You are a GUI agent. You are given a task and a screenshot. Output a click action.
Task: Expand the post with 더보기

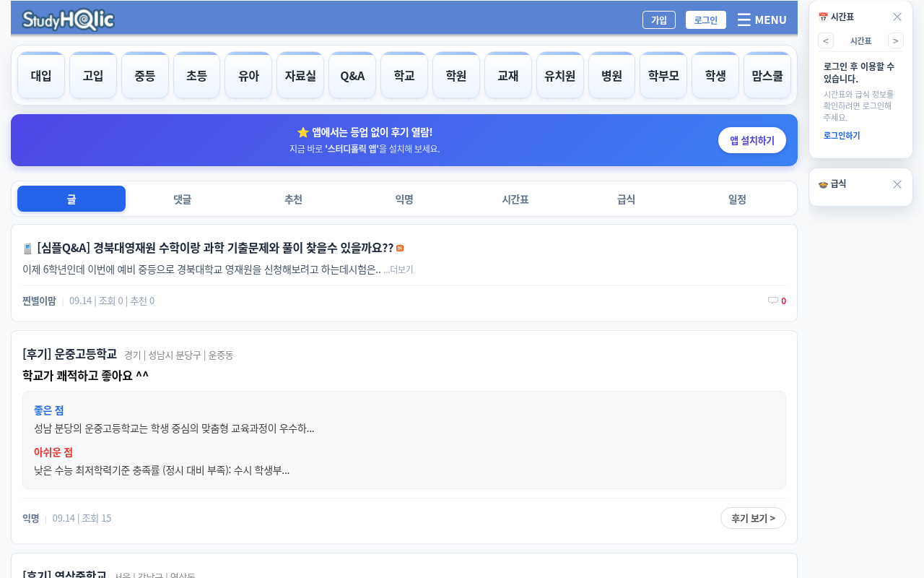(x=398, y=269)
